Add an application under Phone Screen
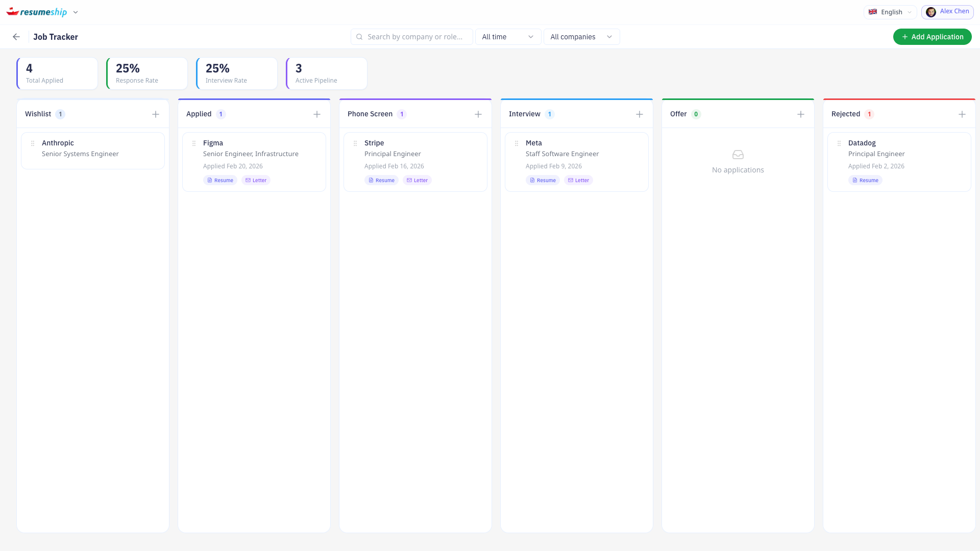The image size is (980, 551). coord(478,114)
